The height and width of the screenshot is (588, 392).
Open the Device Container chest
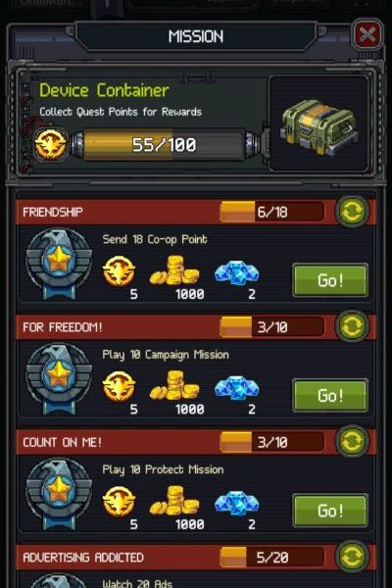click(x=318, y=127)
